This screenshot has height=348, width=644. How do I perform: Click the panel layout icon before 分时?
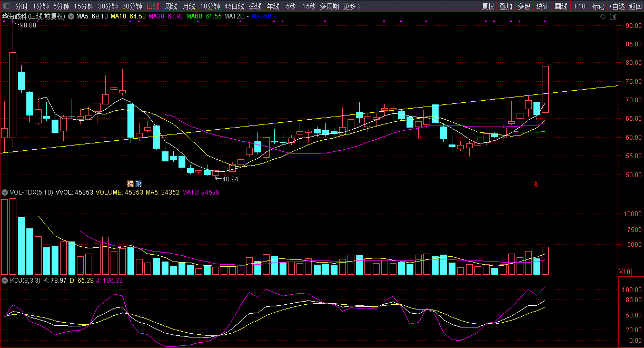[6, 6]
